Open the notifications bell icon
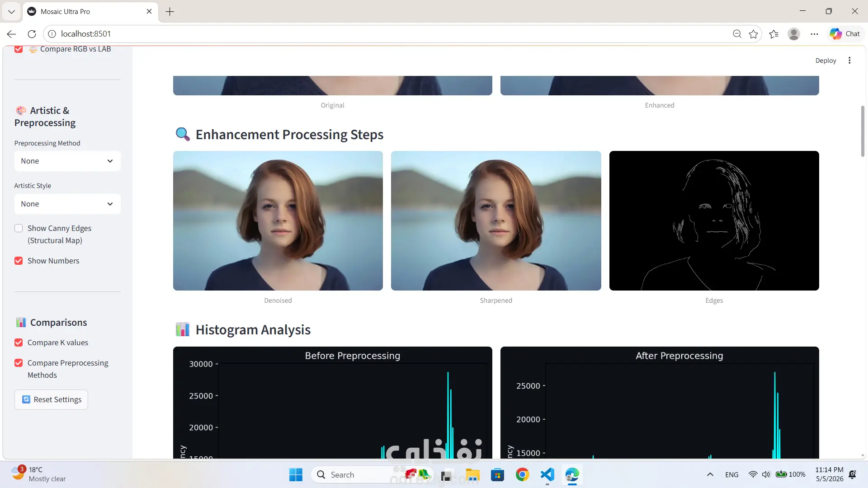 pos(853,474)
